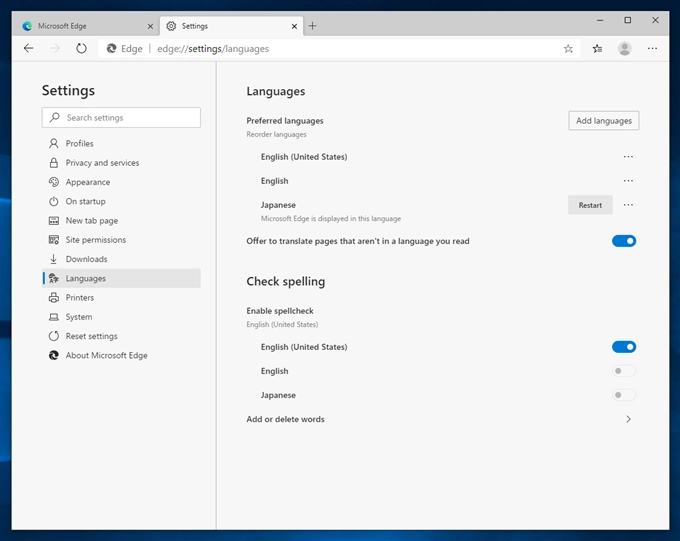Click English (United States) in preferred languages
The image size is (680, 541).
[304, 157]
